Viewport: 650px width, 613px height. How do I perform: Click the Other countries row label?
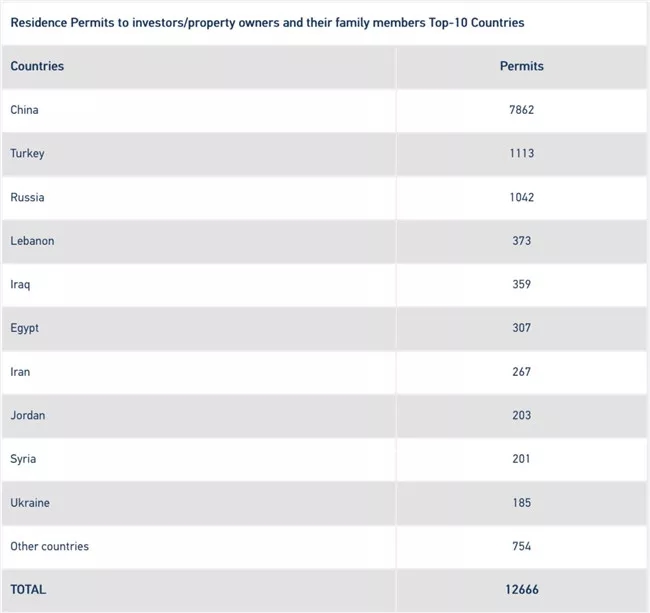49,546
